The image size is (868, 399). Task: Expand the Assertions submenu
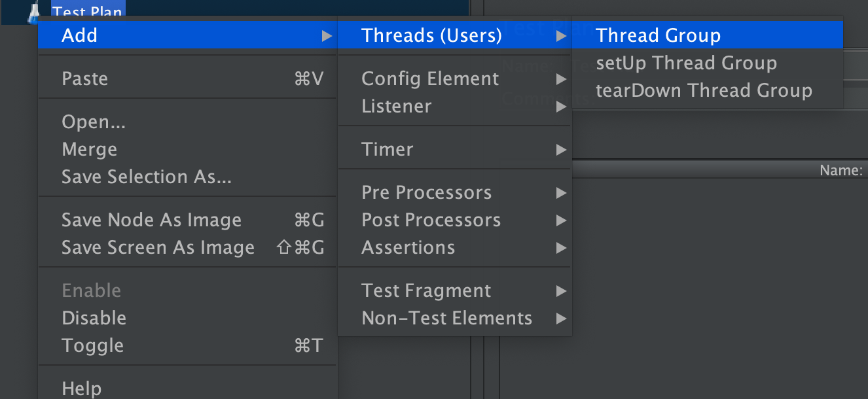(408, 248)
